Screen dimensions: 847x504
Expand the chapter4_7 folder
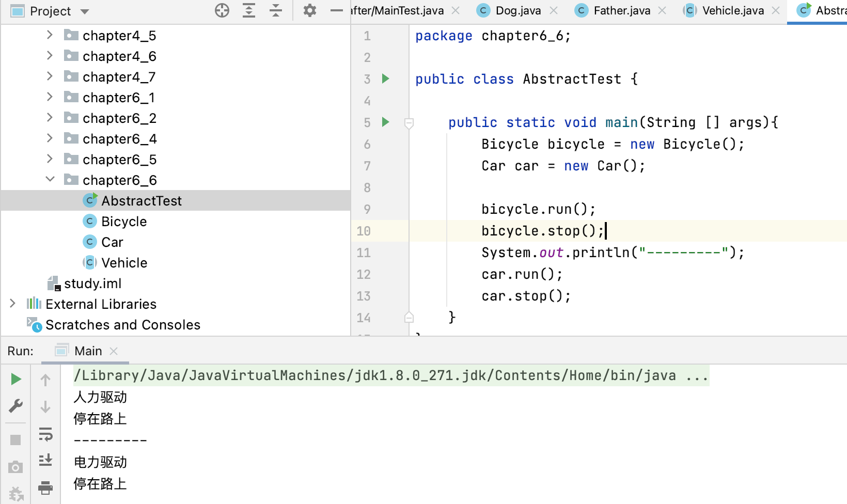(x=50, y=76)
